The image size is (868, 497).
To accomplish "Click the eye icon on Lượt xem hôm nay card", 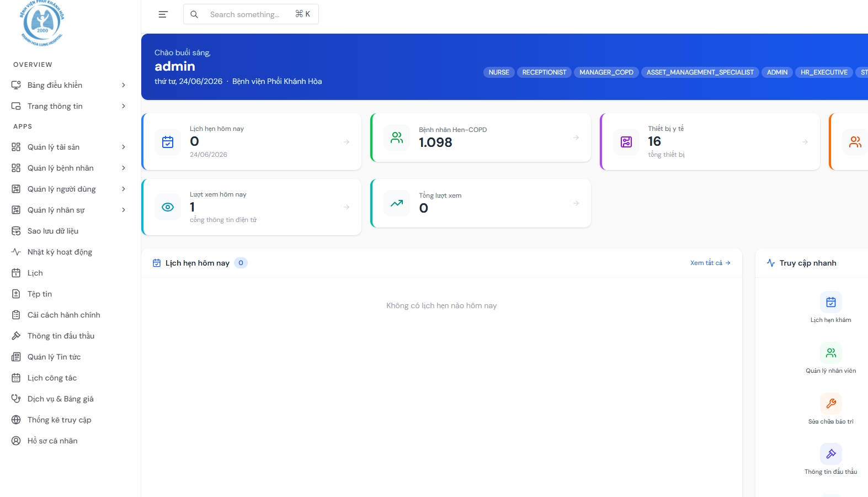I will 168,207.
